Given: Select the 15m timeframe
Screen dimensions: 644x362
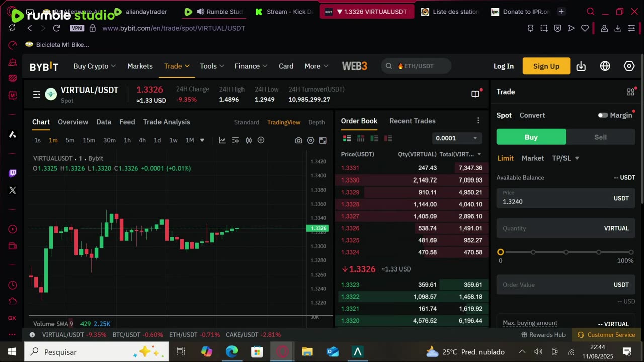Looking at the screenshot, I should pos(89,140).
